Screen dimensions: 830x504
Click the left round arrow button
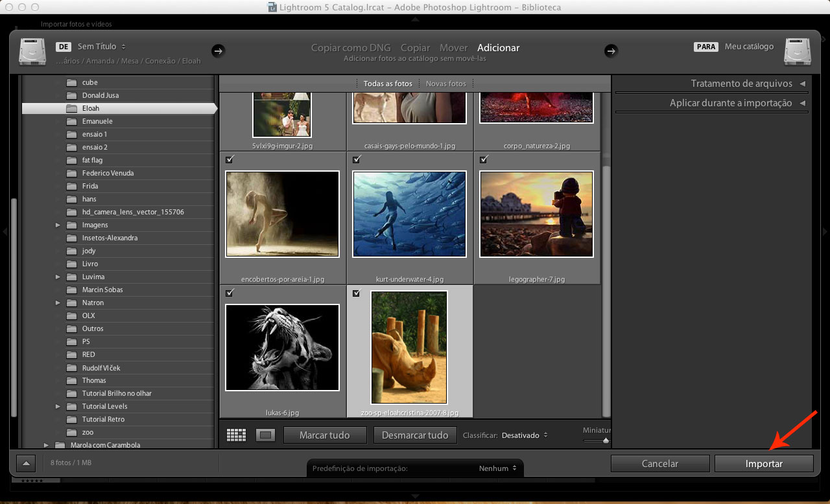(219, 51)
